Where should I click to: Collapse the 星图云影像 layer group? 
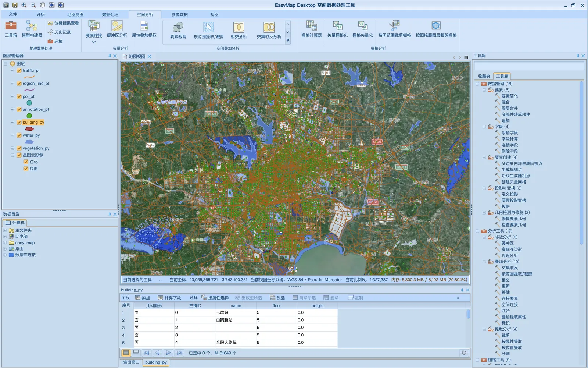click(12, 155)
